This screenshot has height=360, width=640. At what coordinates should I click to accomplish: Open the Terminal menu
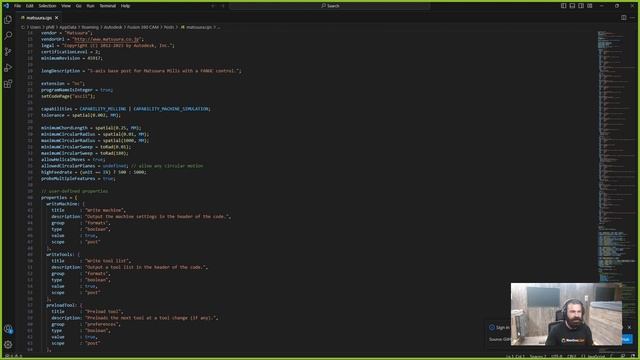tap(108, 6)
